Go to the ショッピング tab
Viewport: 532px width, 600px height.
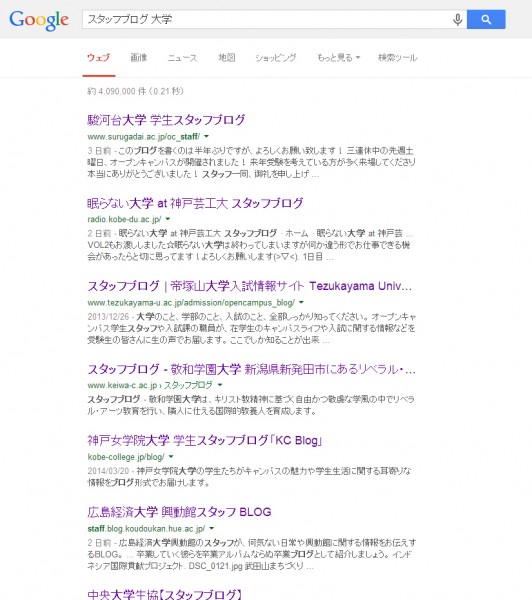point(276,58)
